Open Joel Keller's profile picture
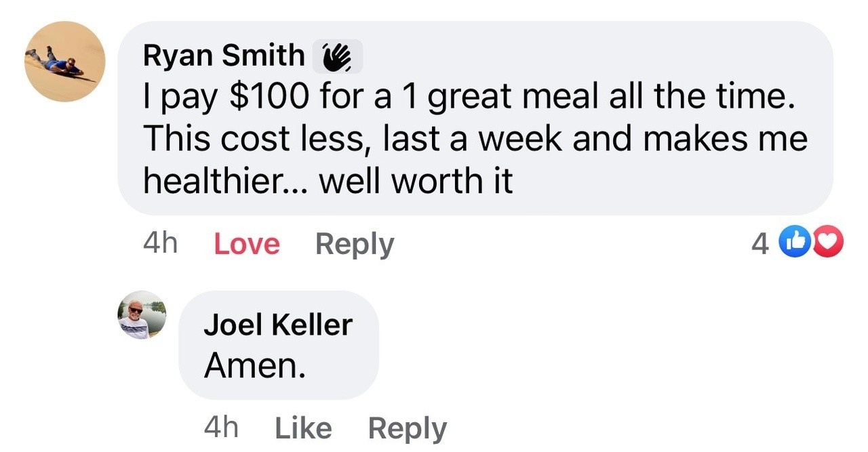The image size is (868, 452). (x=142, y=315)
